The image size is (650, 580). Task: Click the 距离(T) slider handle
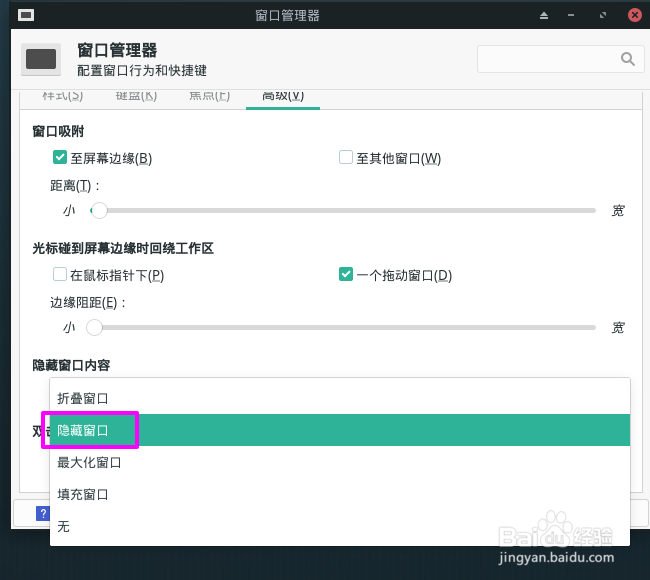[99, 211]
